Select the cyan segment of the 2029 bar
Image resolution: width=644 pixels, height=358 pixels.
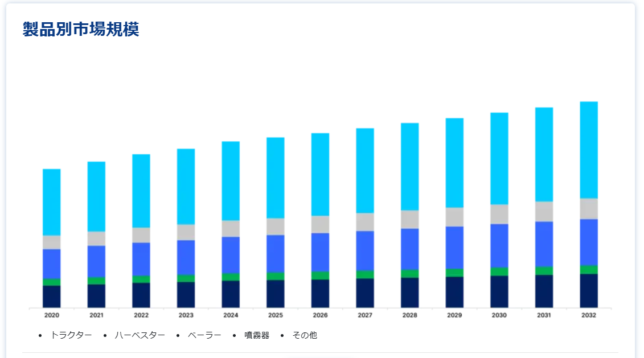[x=454, y=163]
